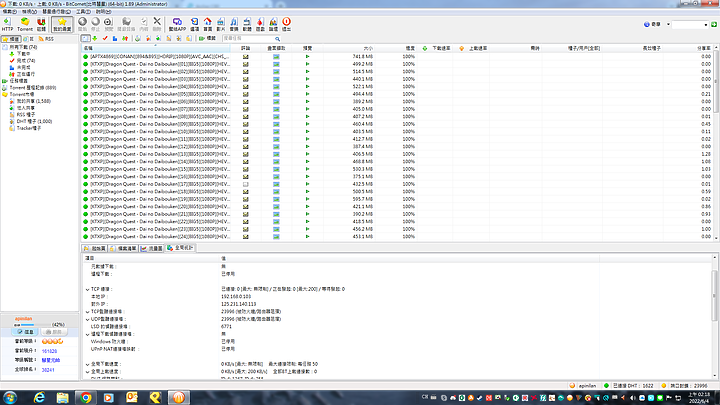Open the statistics chart bottom tab
Viewport: 720px width, 405px height.
point(152,248)
